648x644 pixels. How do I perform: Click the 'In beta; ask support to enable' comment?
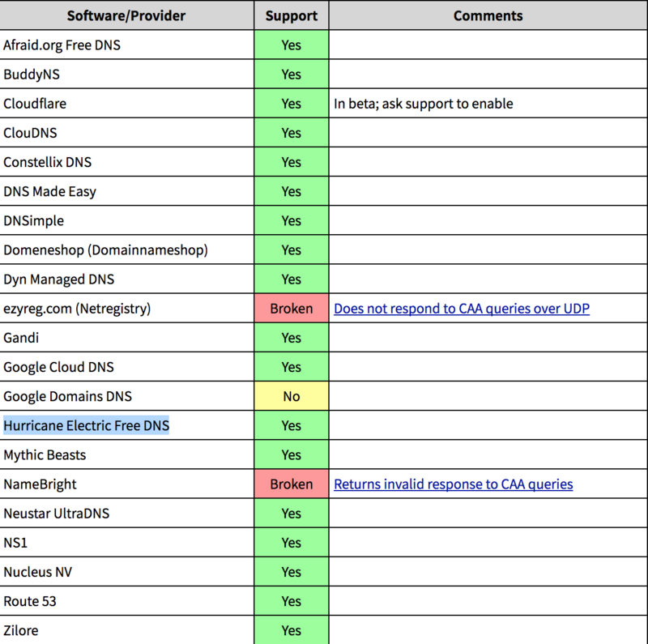(x=424, y=104)
